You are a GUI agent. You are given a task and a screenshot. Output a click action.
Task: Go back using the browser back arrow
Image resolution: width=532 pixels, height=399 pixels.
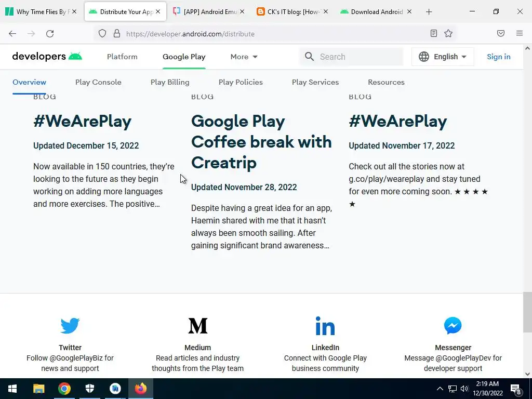(12, 34)
